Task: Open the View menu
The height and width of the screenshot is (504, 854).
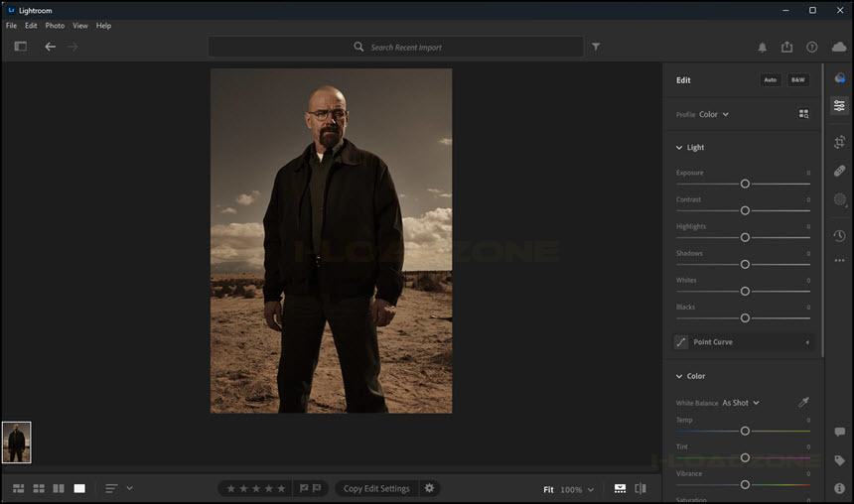Action: click(80, 26)
